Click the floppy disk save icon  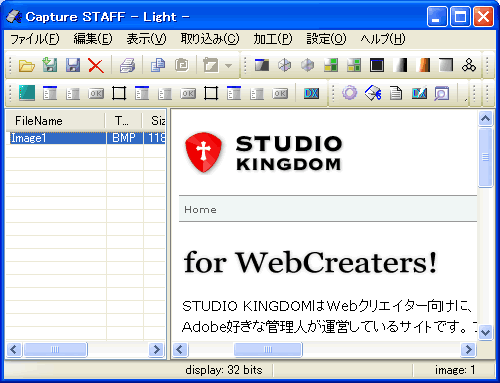coord(73,65)
